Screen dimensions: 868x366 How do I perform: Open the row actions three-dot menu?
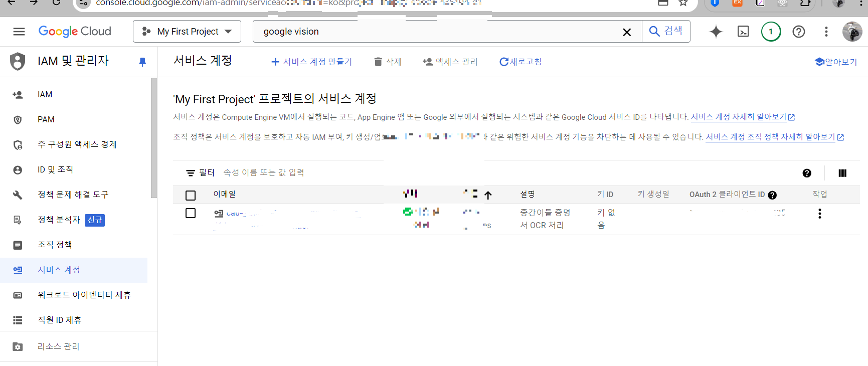click(820, 214)
